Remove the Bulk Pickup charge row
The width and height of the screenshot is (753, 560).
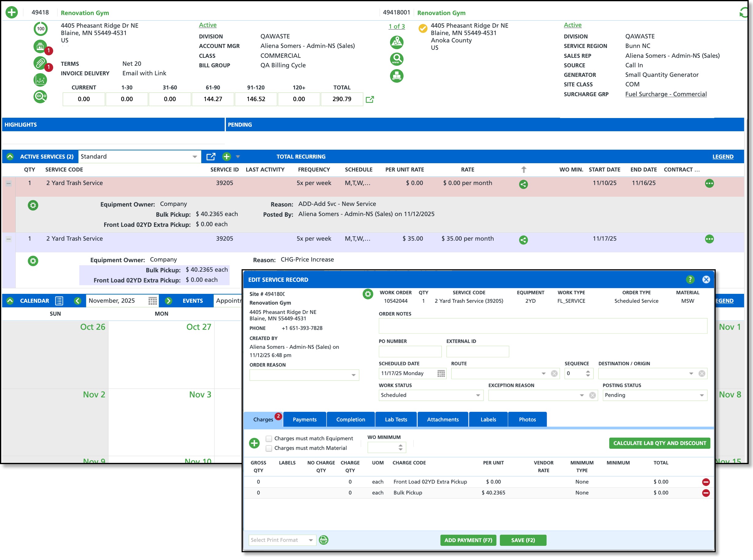tap(706, 493)
